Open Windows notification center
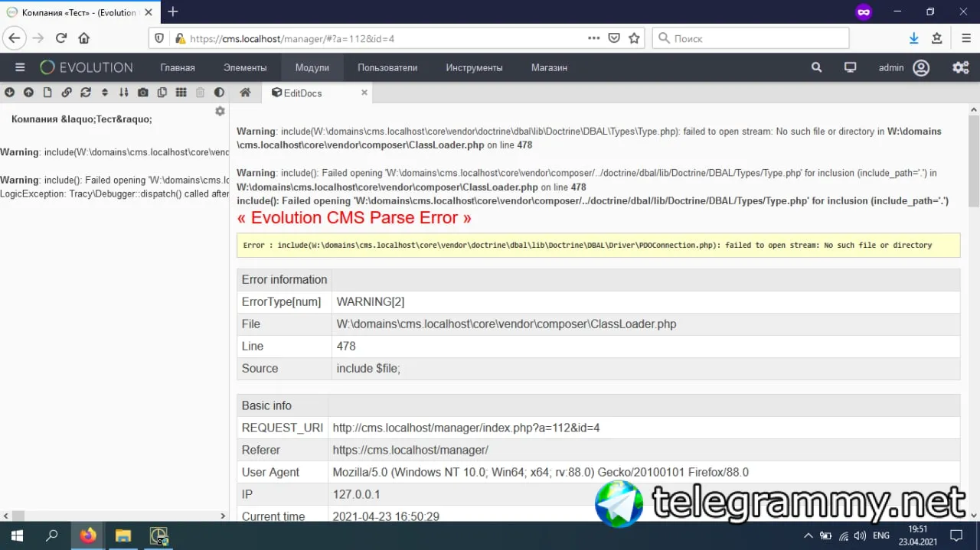 [957, 535]
